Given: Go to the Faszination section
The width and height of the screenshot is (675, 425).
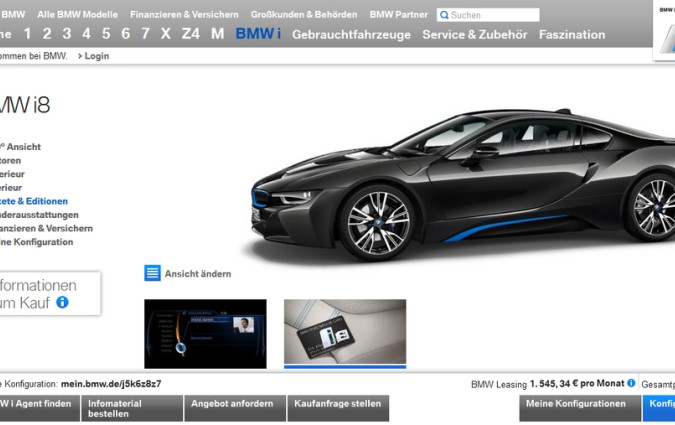Looking at the screenshot, I should tap(571, 34).
